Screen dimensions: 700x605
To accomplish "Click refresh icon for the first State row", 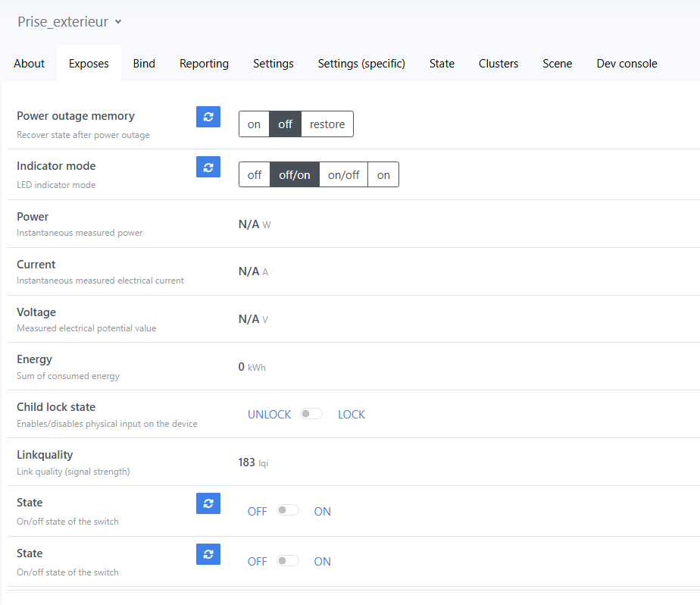I will (208, 503).
